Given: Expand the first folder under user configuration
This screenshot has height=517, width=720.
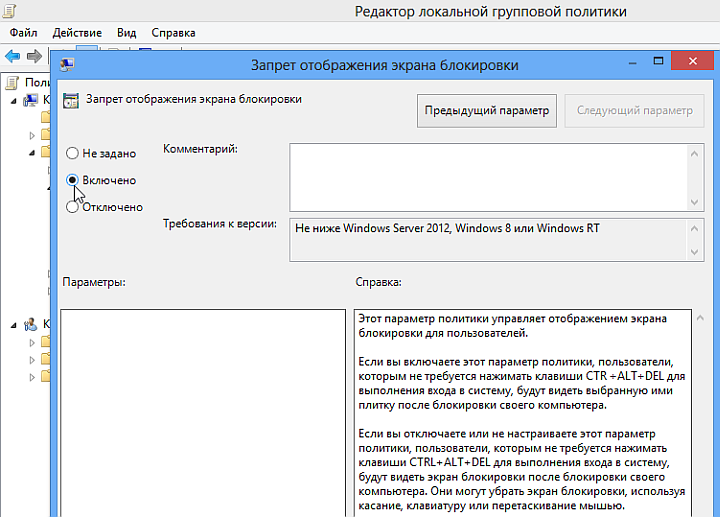Looking at the screenshot, I should tap(32, 342).
